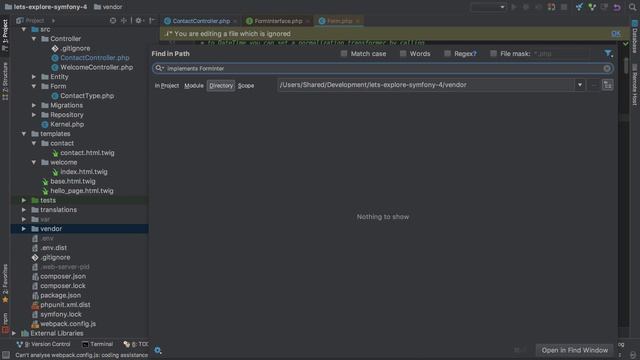The height and width of the screenshot is (360, 640).
Task: Expand the Migrations folder
Action: coord(34,105)
